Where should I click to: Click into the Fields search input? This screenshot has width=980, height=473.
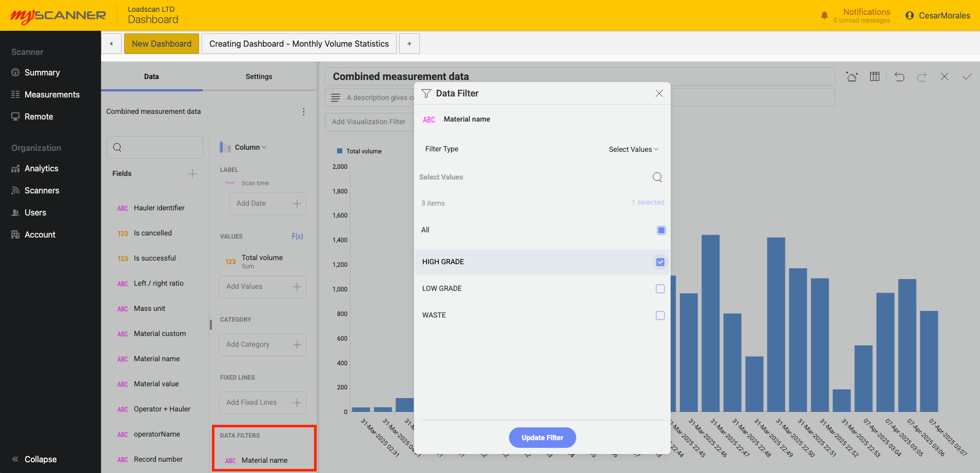[155, 147]
